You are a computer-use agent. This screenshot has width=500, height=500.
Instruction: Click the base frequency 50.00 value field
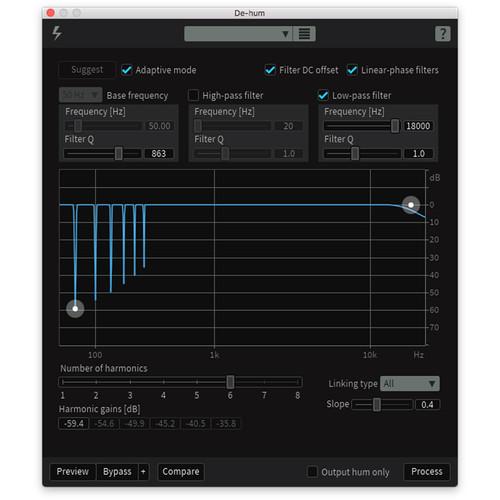[159, 126]
